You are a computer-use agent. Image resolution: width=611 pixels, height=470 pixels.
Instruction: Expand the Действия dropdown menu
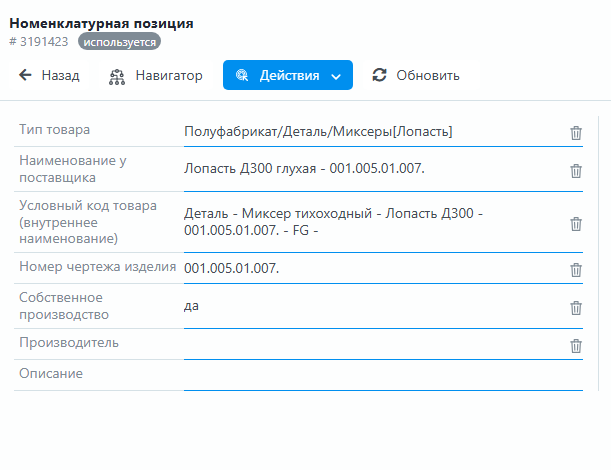pos(287,75)
